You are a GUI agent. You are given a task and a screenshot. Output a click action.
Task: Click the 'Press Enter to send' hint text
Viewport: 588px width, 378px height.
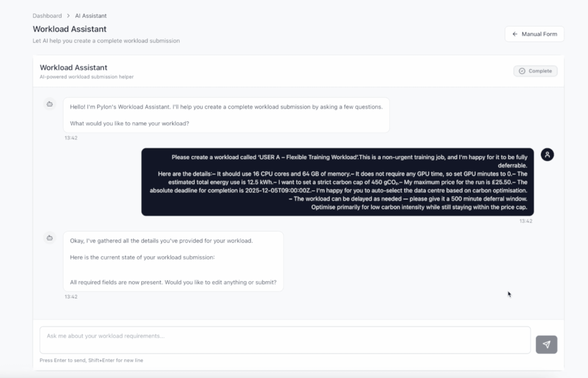pyautogui.click(x=91, y=360)
